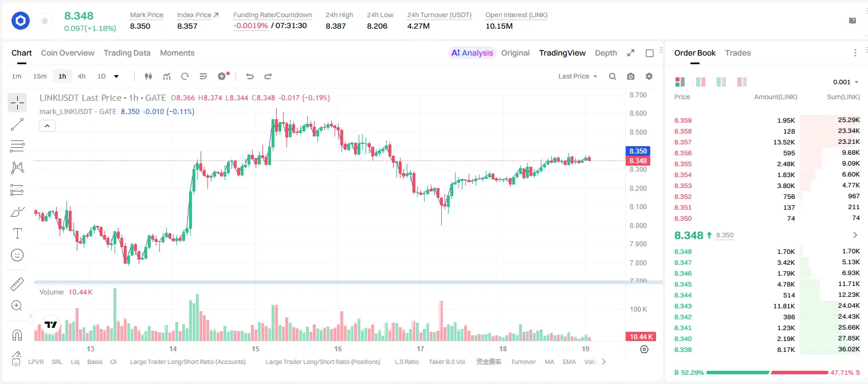Open chart settings gear icon

[649, 76]
